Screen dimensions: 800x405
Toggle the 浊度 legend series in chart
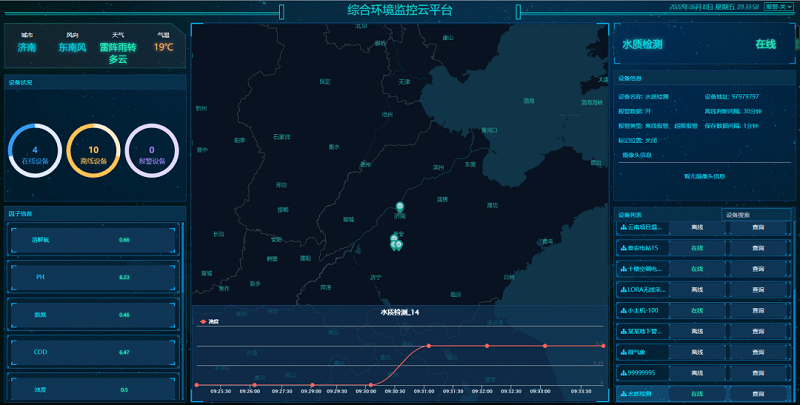(211, 322)
